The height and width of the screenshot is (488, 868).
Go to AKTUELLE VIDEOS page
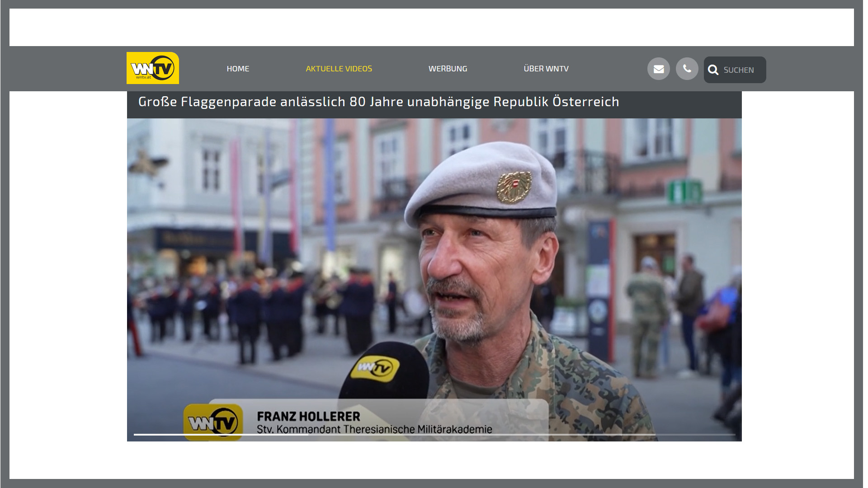pos(339,69)
